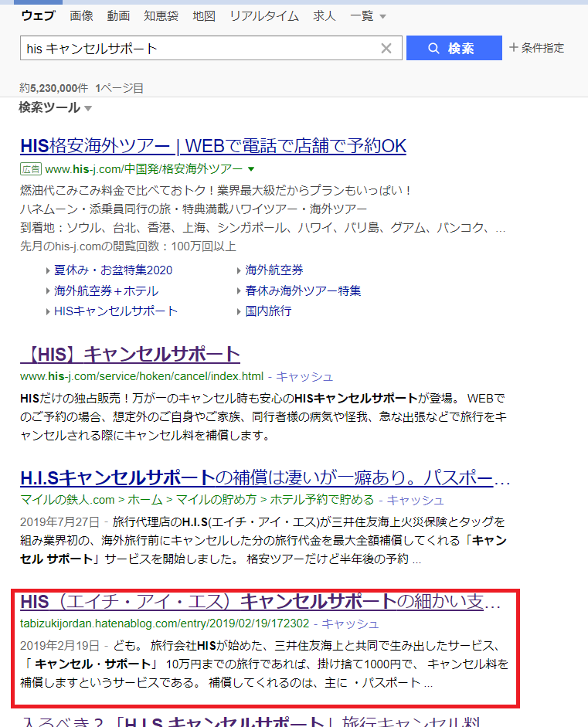
Task: Switch to 動画 tab
Action: [118, 15]
